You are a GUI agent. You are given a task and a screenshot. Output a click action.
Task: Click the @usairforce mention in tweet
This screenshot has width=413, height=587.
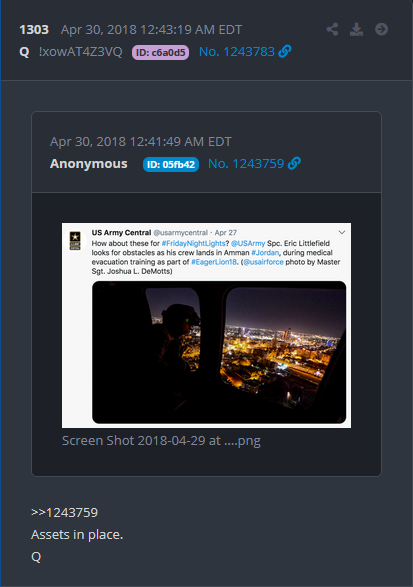tap(263, 262)
